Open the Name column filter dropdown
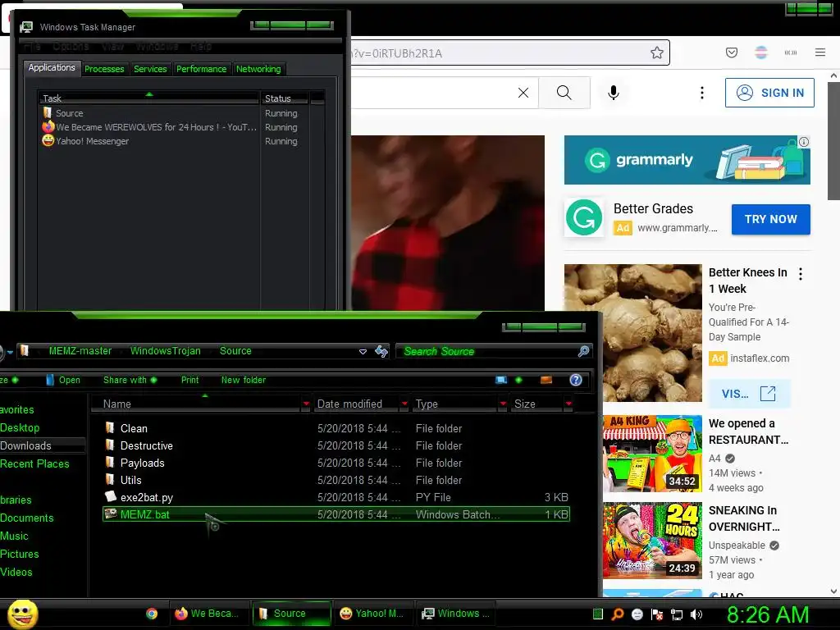The height and width of the screenshot is (630, 840). pyautogui.click(x=306, y=404)
